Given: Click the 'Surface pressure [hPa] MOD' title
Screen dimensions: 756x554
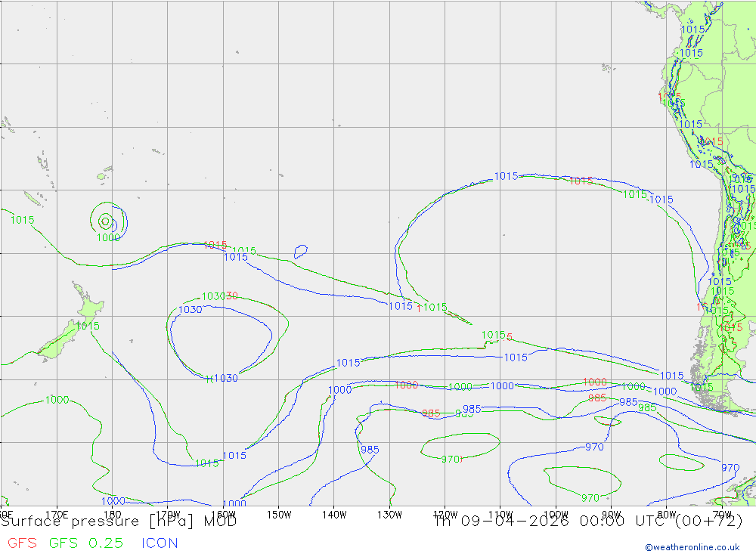Looking at the screenshot, I should click(119, 522).
